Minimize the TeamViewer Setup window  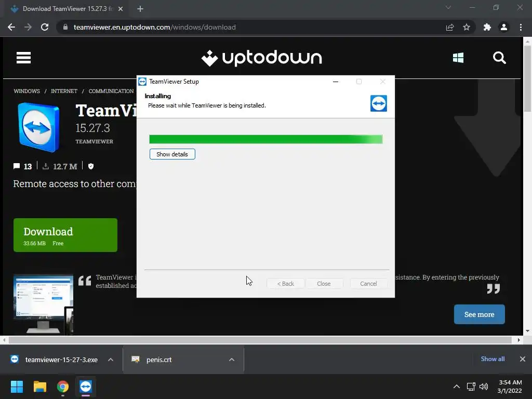click(x=336, y=82)
